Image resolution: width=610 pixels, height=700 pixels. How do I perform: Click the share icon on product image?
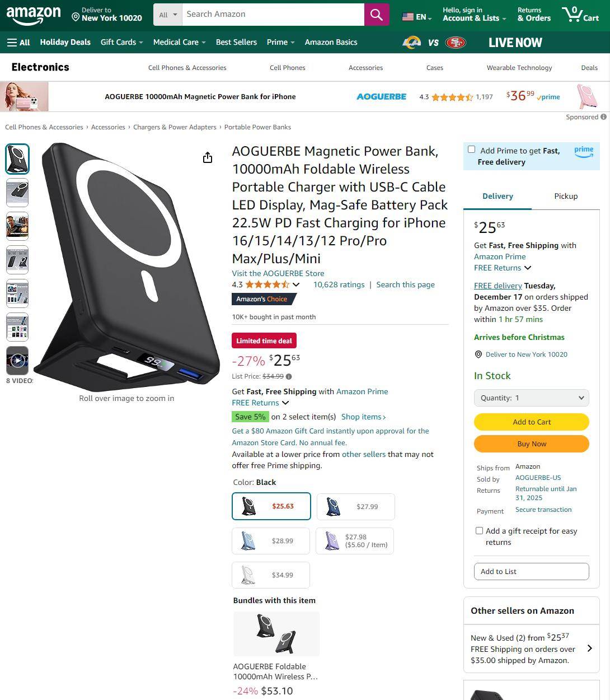tap(208, 157)
